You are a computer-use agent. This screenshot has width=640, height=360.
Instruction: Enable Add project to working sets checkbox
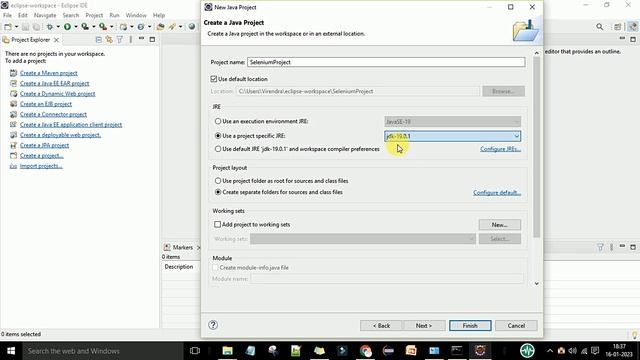[x=218, y=224]
